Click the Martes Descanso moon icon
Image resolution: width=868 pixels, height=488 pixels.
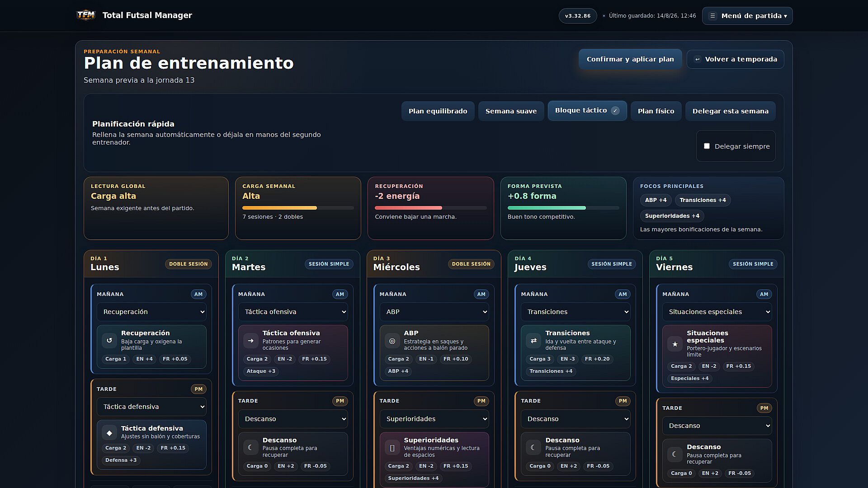pos(251,447)
